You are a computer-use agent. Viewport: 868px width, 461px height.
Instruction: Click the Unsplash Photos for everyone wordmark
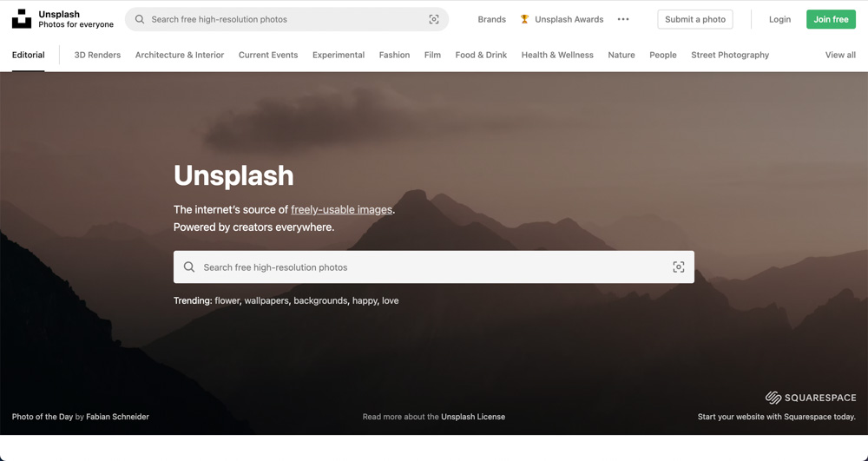coord(76,19)
